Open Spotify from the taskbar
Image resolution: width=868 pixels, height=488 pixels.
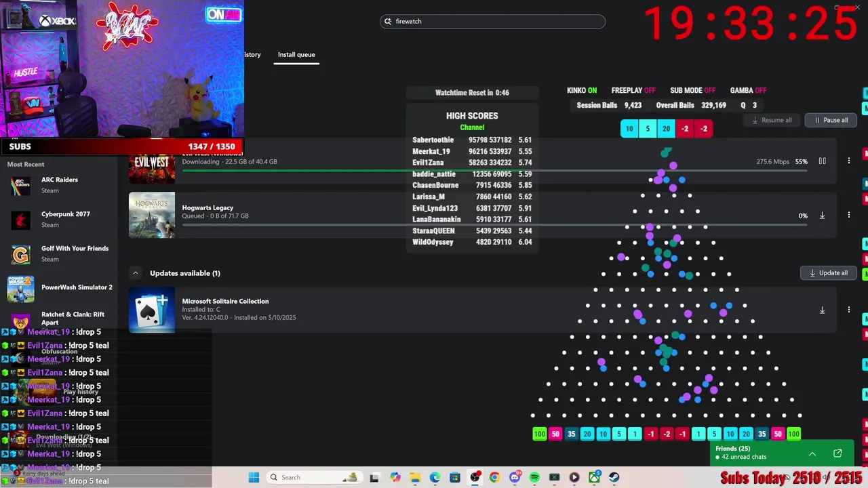pos(534,477)
